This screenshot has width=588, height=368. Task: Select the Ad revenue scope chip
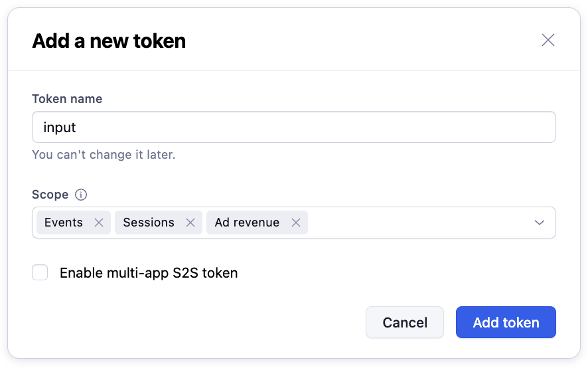pos(247,223)
